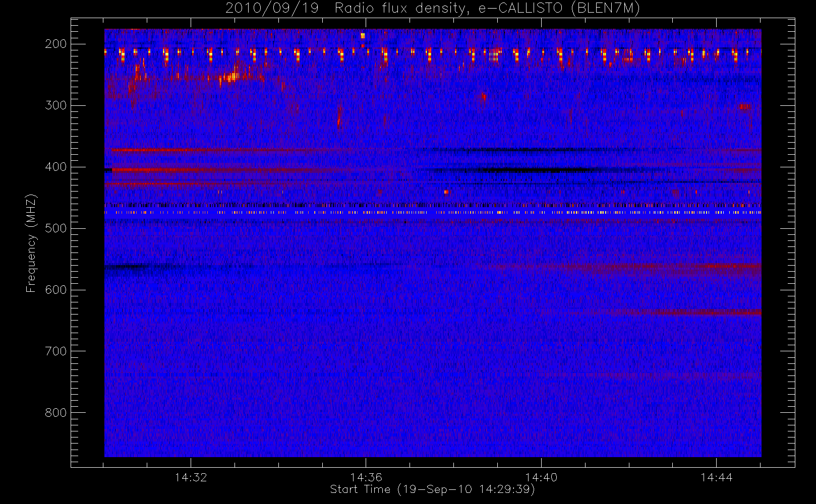Click the 'Start Time (19-Sep-10 14:29:39)' axis label
Image resolution: width=816 pixels, height=504 pixels.
[x=432, y=489]
